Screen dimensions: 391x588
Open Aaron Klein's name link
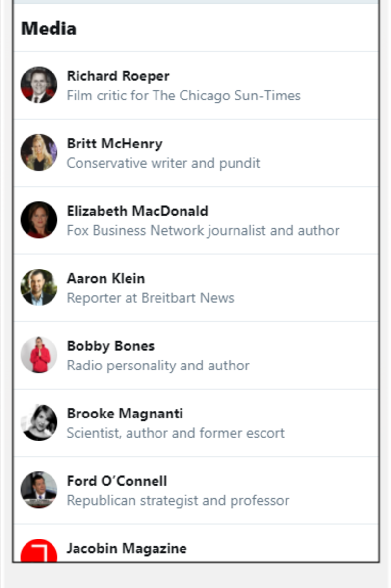pyautogui.click(x=106, y=279)
